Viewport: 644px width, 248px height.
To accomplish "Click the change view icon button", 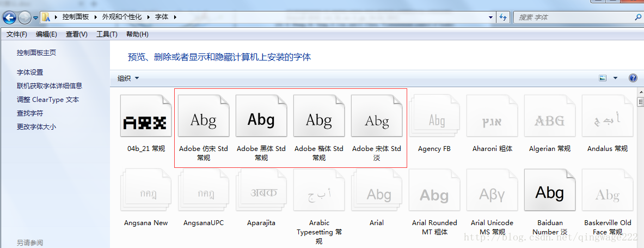I will pyautogui.click(x=603, y=78).
